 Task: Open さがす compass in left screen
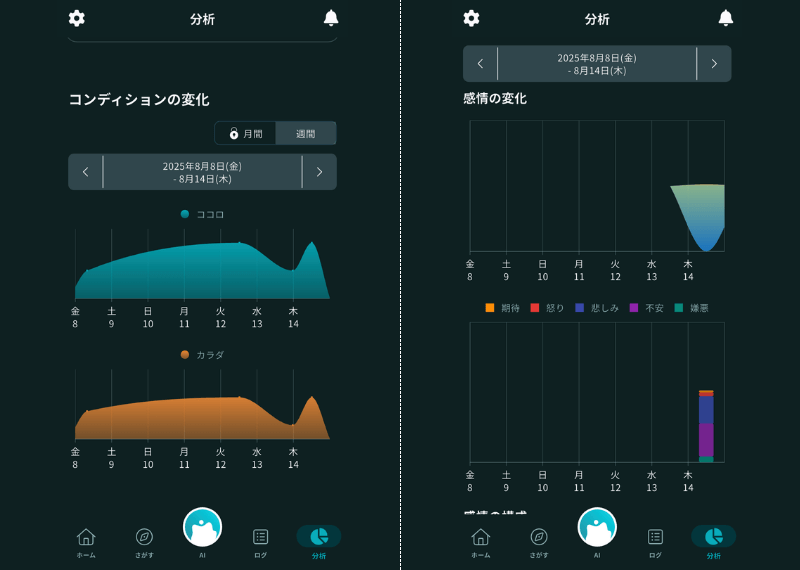pos(144,543)
